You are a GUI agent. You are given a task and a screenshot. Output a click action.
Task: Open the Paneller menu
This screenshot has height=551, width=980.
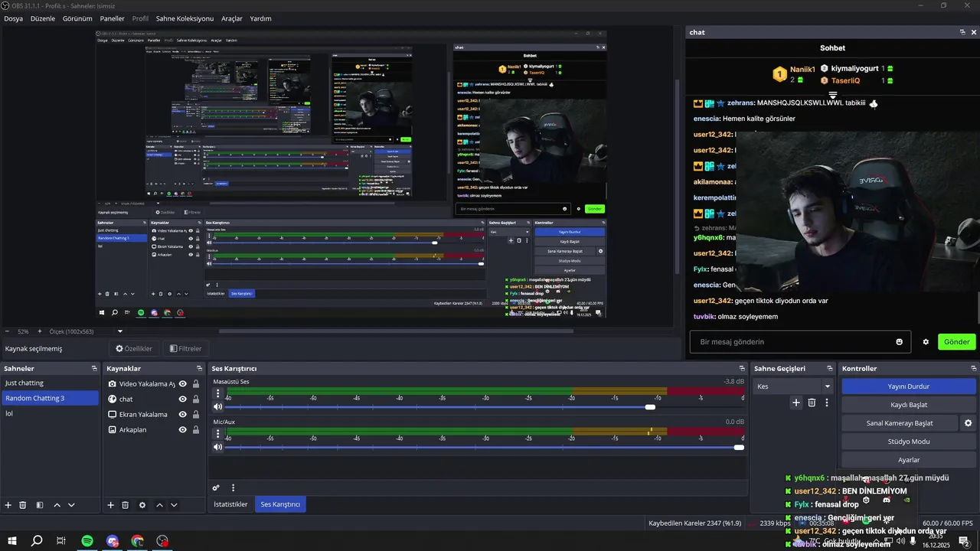113,18
